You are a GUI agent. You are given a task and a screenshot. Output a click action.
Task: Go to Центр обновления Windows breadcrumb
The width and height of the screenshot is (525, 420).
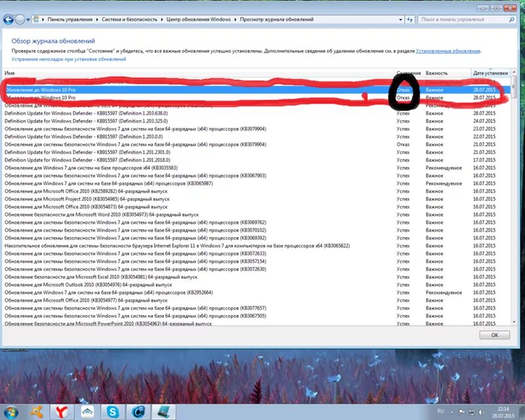199,20
